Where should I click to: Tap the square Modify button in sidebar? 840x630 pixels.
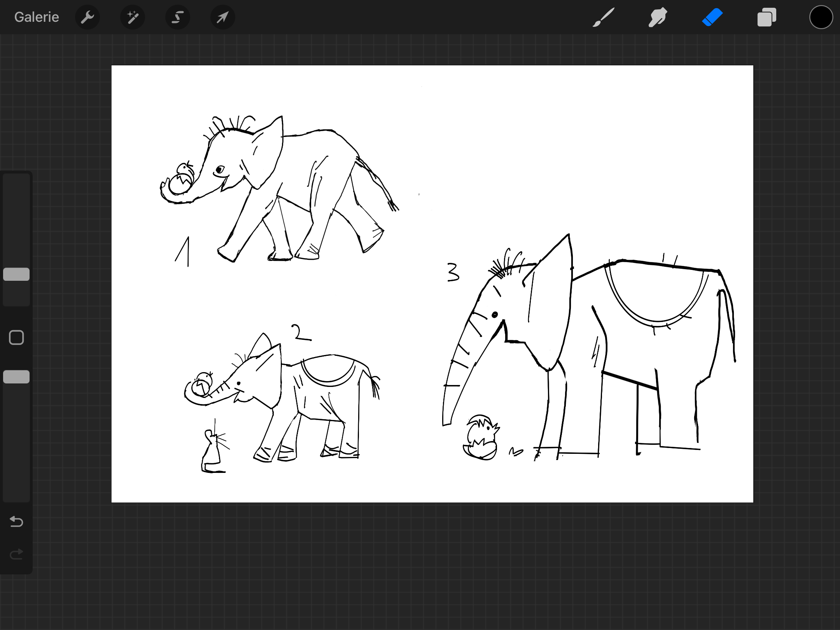pos(16,338)
